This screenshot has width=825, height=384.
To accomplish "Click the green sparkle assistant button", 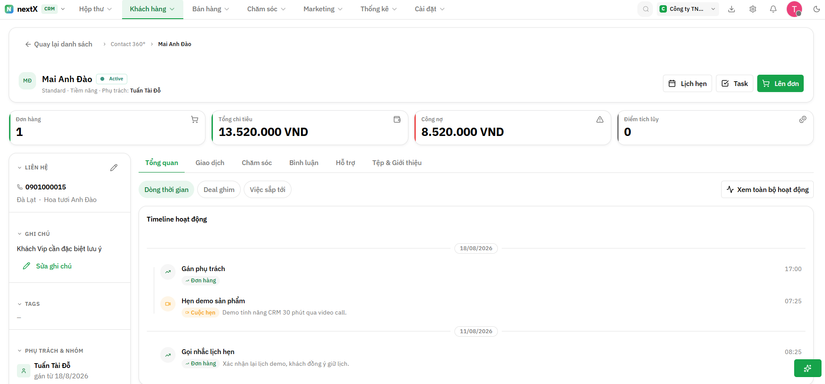I will [807, 368].
